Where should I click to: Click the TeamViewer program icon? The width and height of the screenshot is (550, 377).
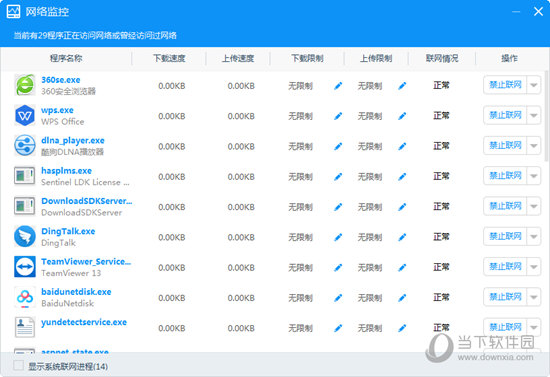25,267
